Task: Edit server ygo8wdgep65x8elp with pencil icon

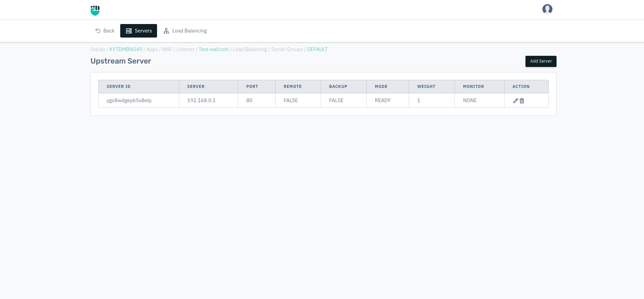Action: 516,101
